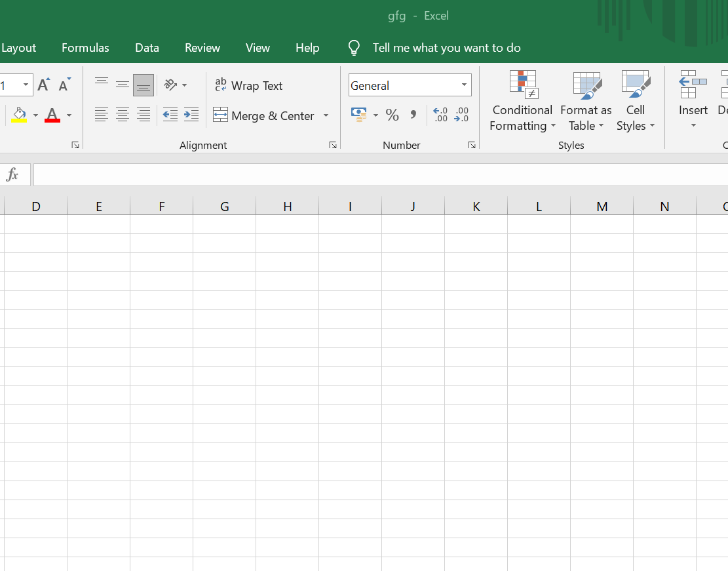The image size is (728, 571).
Task: Click the Increase Indent icon
Action: (x=191, y=115)
